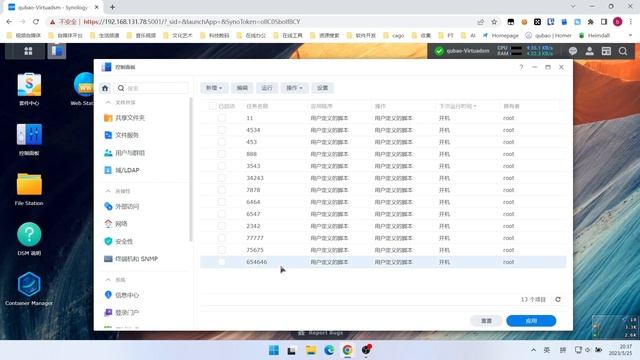Open Windows Start menu
Image resolution: width=640 pixels, height=360 pixels.
274,350
